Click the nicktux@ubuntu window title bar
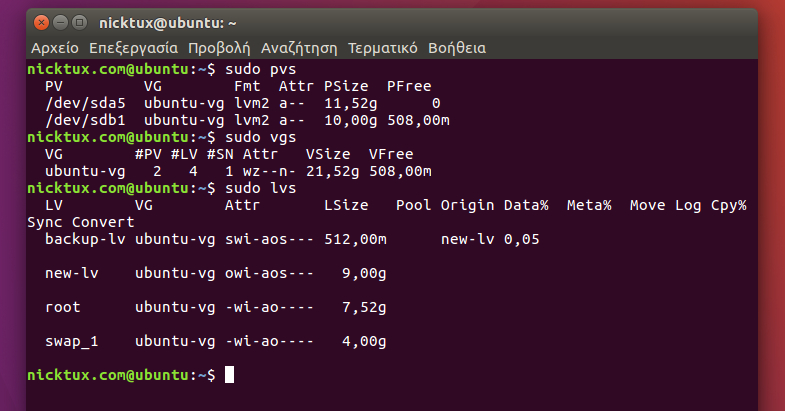This screenshot has width=785, height=411. 400,22
